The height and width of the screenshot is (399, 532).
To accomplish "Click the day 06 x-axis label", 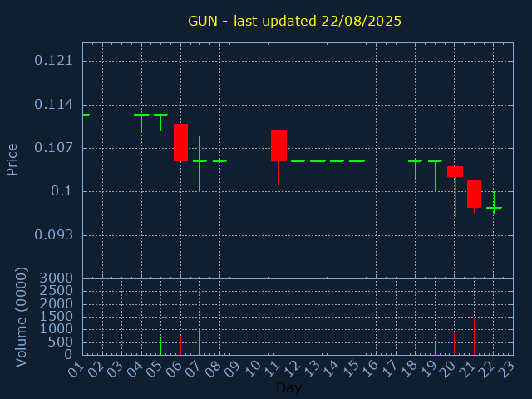I will pos(174,369).
